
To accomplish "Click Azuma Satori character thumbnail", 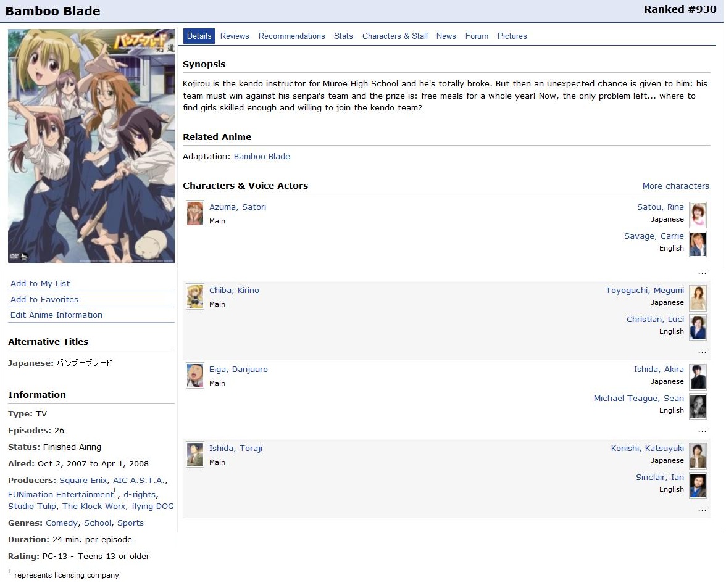I will coord(195,213).
